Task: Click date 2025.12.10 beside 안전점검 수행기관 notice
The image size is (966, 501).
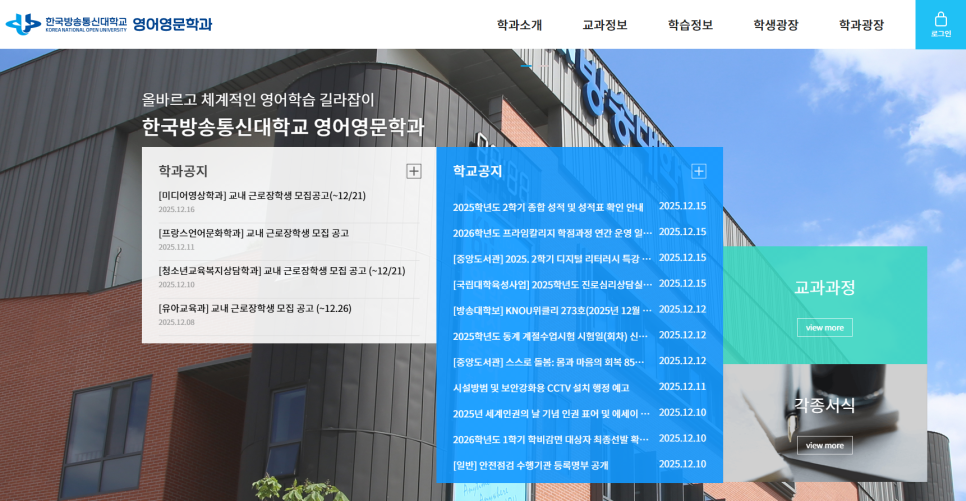Action: [x=683, y=465]
